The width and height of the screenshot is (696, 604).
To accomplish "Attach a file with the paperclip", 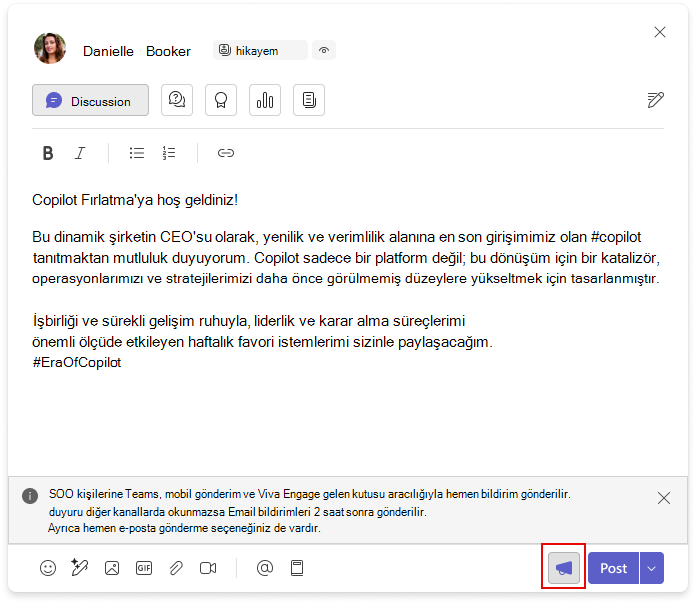I will (x=176, y=568).
